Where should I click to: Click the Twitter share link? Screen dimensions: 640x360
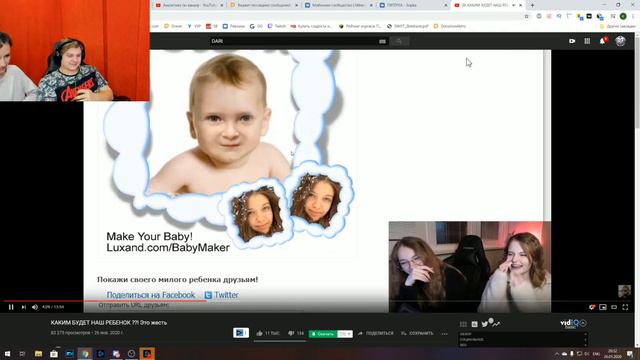(222, 295)
